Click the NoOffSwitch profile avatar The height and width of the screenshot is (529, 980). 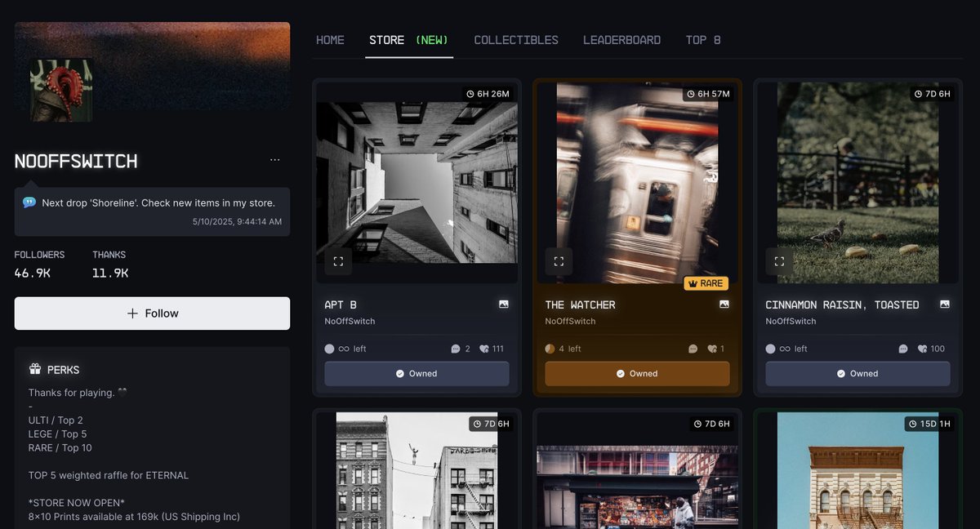61,90
